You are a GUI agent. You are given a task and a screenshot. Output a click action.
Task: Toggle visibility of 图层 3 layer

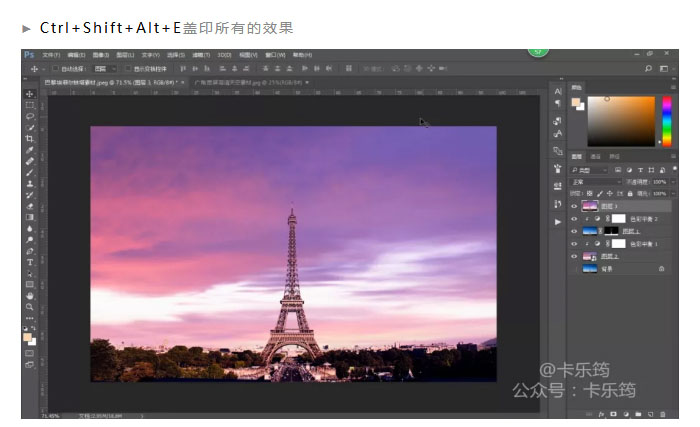point(574,204)
